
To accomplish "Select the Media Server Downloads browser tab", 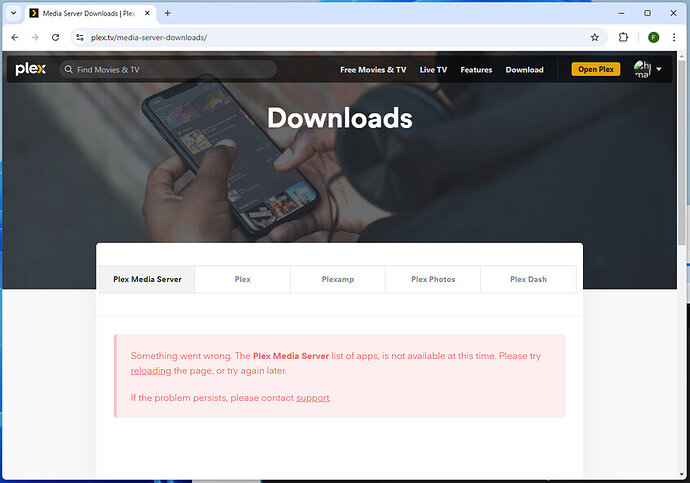I will [x=89, y=13].
